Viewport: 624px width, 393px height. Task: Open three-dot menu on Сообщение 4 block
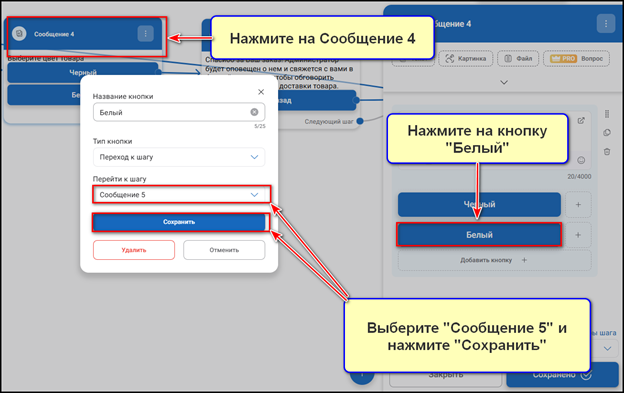146,34
